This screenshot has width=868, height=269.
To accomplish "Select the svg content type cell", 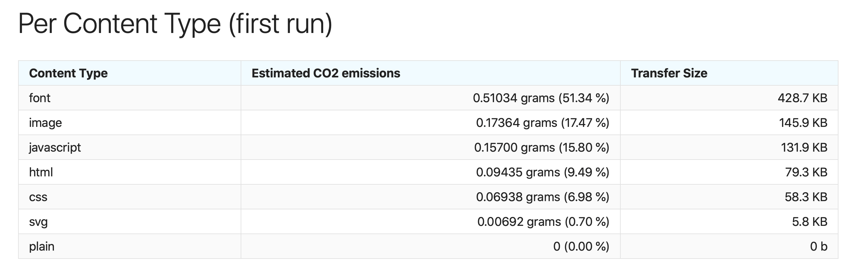I will 38,222.
